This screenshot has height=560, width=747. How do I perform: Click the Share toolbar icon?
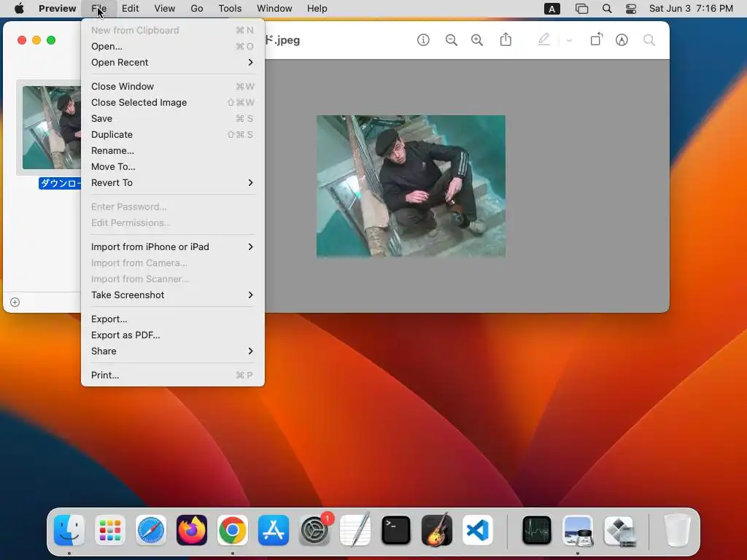(506, 39)
